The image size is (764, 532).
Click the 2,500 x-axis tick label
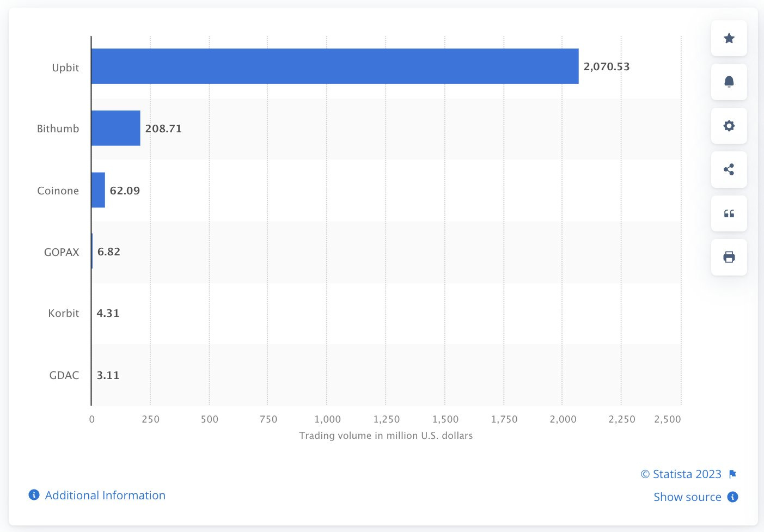[668, 419]
